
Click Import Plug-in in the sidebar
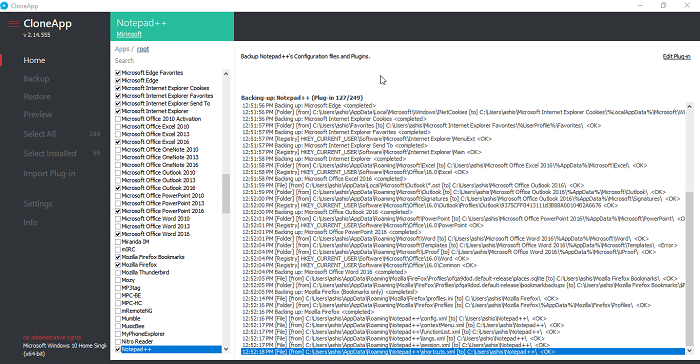[x=49, y=173]
